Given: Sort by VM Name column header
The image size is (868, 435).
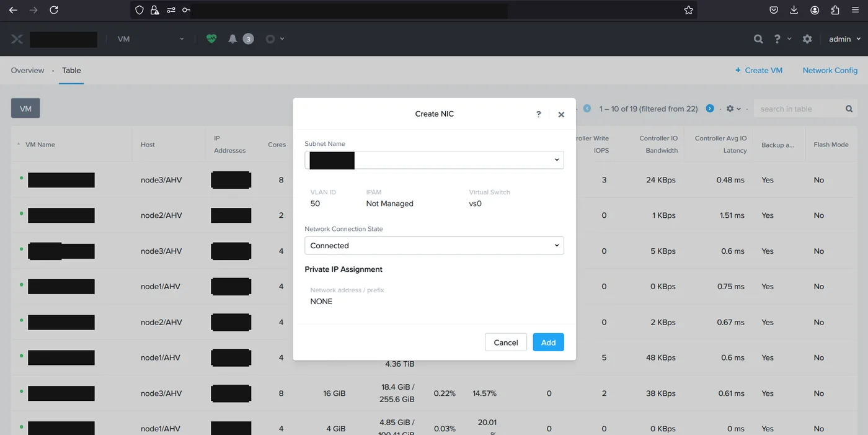Looking at the screenshot, I should point(40,145).
